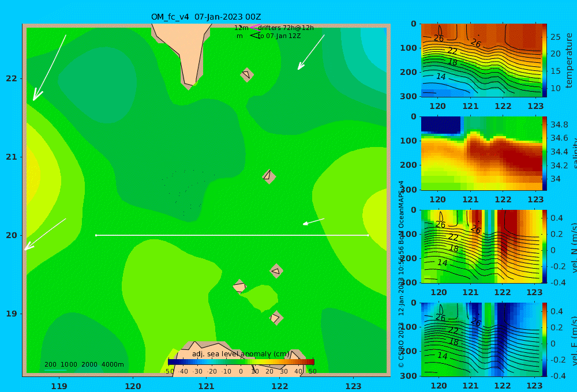This screenshot has height=392, width=577.
Task: Click latitude tick label 21 on main map
Action: 12,157
